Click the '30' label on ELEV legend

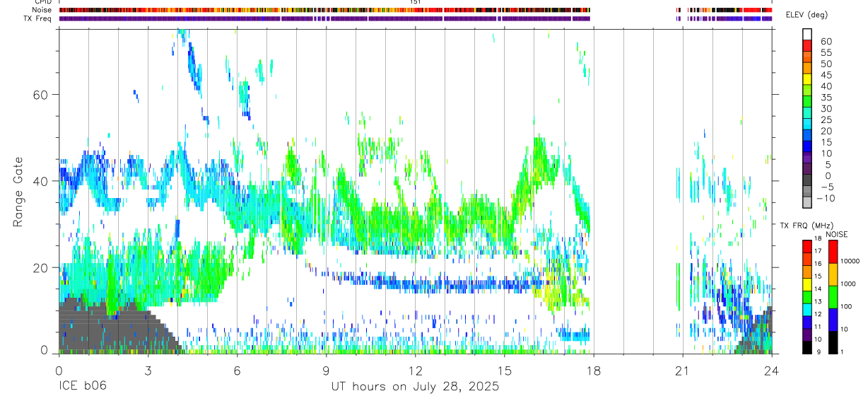[x=826, y=109]
